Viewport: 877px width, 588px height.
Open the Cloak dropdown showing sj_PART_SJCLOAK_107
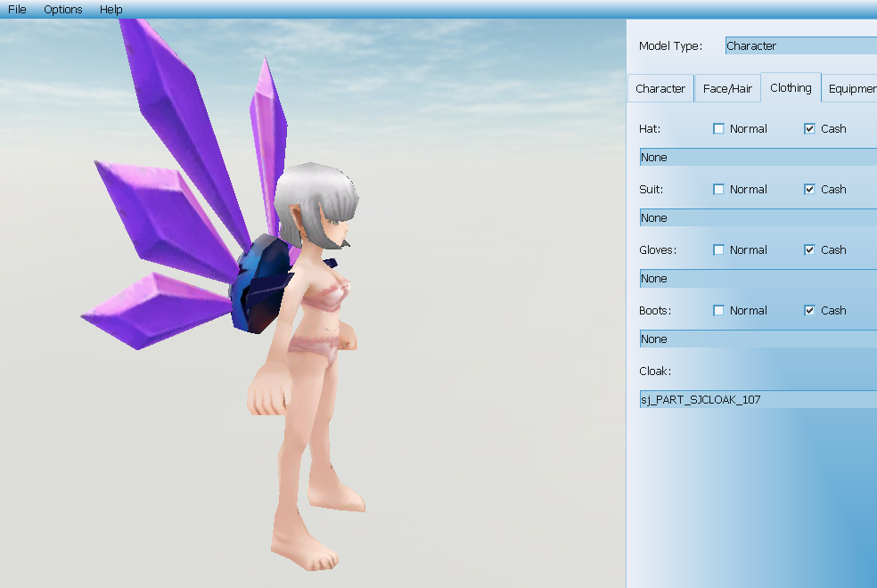point(758,400)
